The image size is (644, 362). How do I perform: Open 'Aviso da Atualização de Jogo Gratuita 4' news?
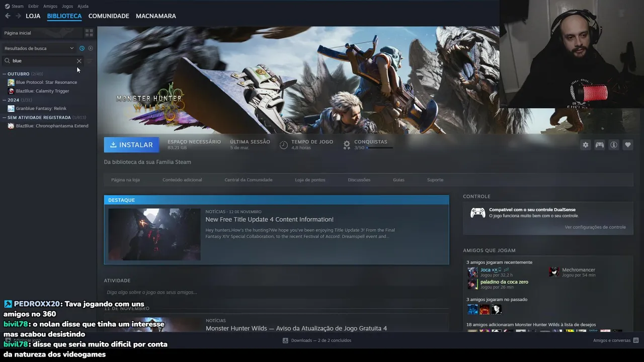click(x=296, y=328)
